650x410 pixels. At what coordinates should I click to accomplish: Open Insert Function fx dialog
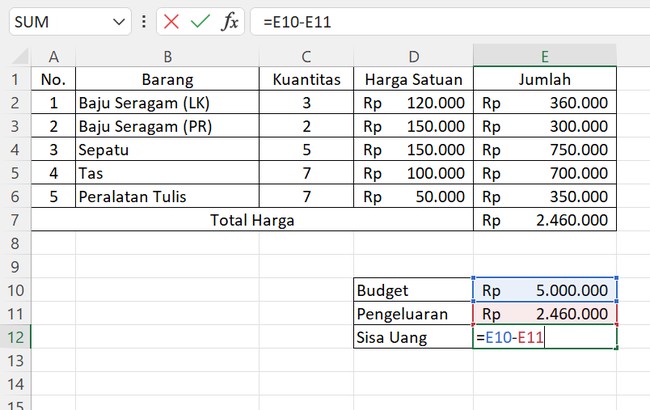(229, 21)
